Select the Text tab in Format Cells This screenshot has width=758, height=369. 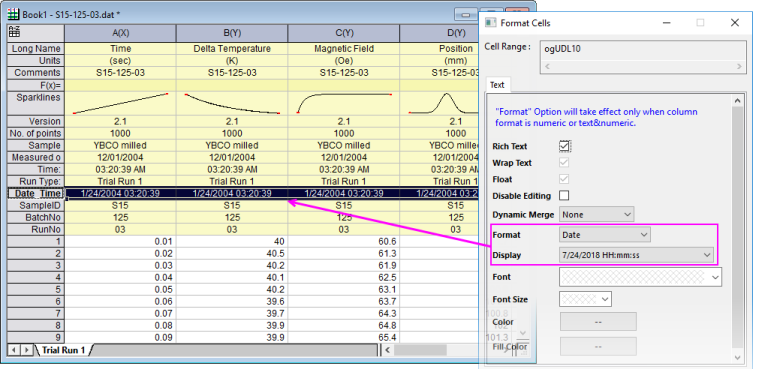tap(497, 85)
